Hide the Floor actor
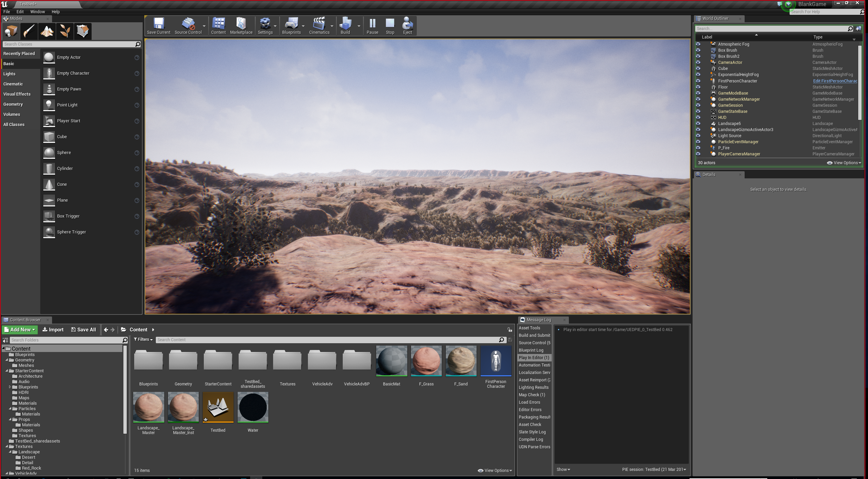 pos(698,87)
